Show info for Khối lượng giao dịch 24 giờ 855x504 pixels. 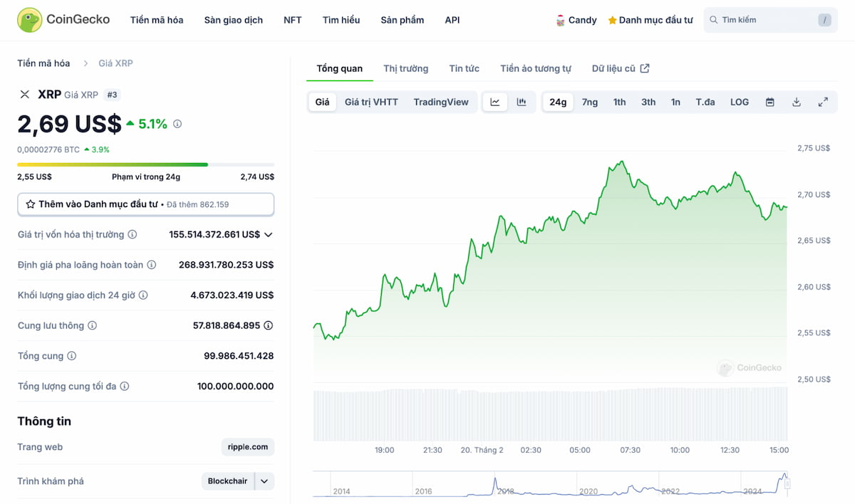(x=143, y=295)
